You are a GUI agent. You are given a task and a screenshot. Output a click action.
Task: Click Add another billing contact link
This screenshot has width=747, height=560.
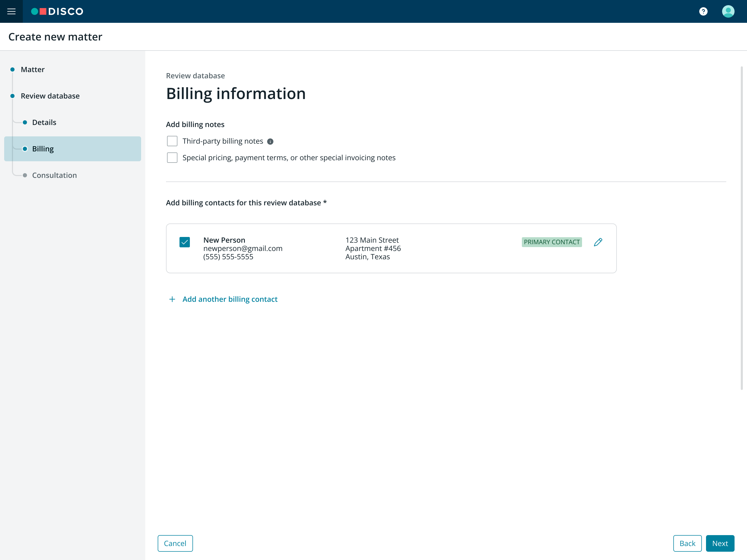[x=230, y=299]
